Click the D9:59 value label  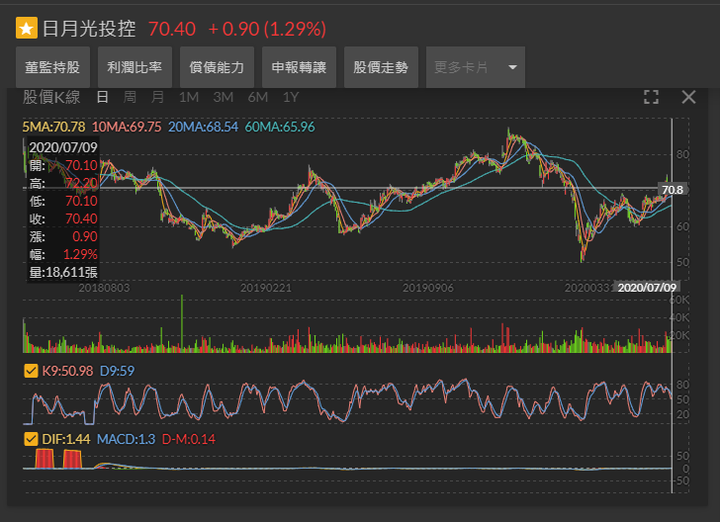coord(117,371)
